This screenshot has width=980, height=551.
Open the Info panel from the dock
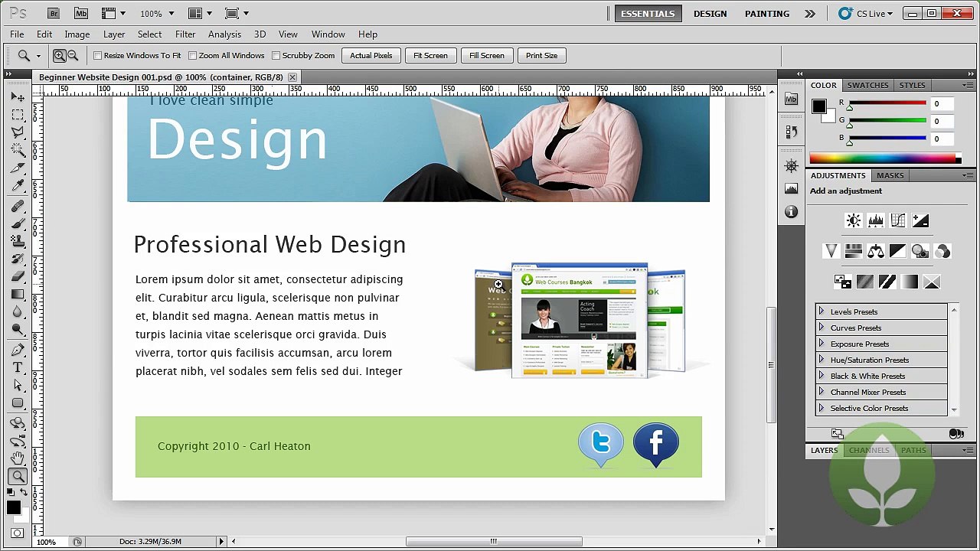pyautogui.click(x=792, y=212)
